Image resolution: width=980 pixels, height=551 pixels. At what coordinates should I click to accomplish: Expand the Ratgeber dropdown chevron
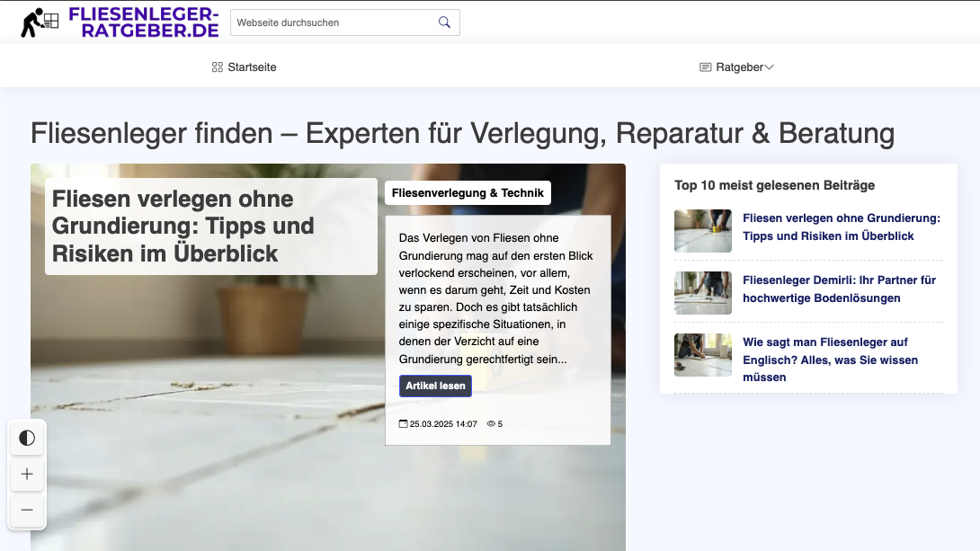click(769, 67)
